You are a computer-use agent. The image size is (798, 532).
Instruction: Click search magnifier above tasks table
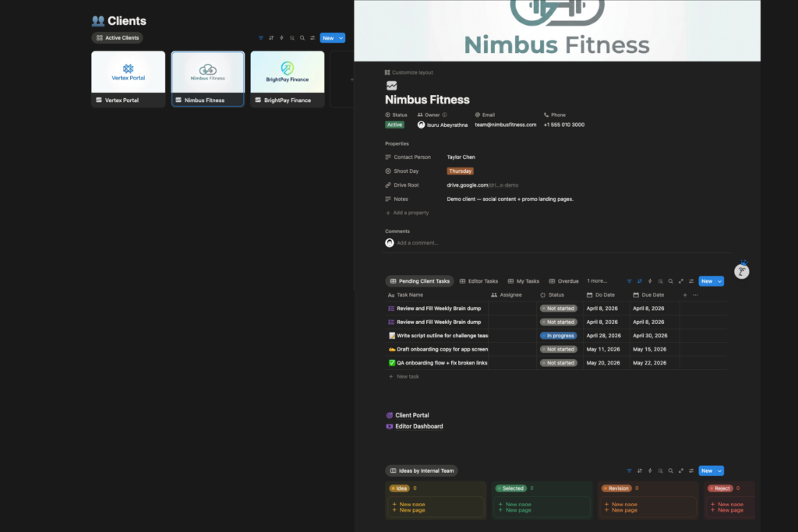671,281
